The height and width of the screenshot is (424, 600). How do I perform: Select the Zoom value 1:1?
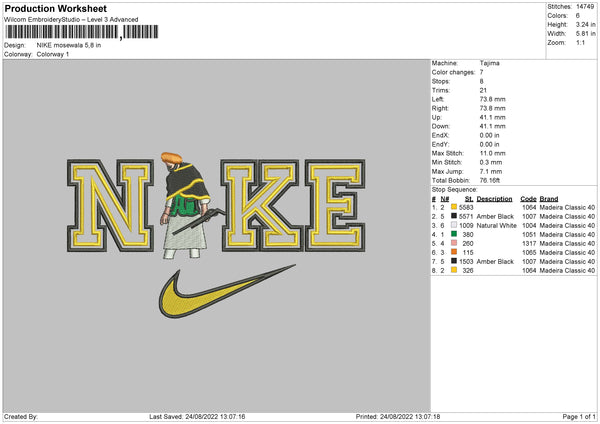[x=580, y=42]
